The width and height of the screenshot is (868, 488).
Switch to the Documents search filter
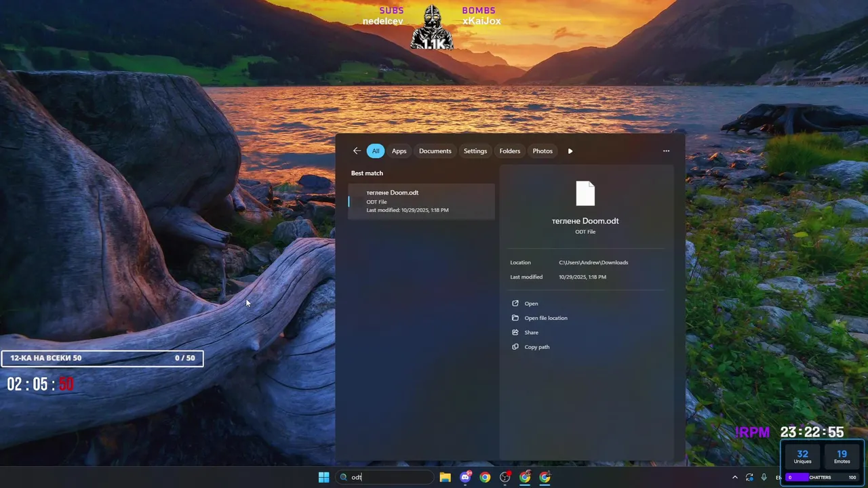(x=435, y=151)
